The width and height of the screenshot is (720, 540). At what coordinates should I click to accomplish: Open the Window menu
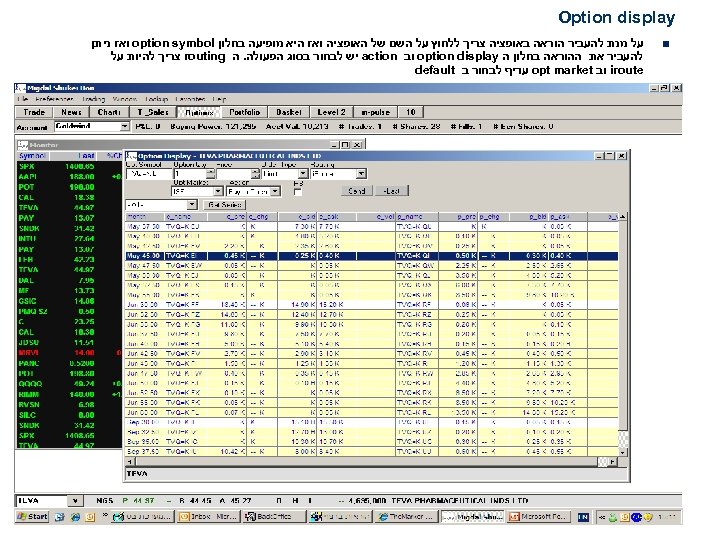tap(125, 99)
